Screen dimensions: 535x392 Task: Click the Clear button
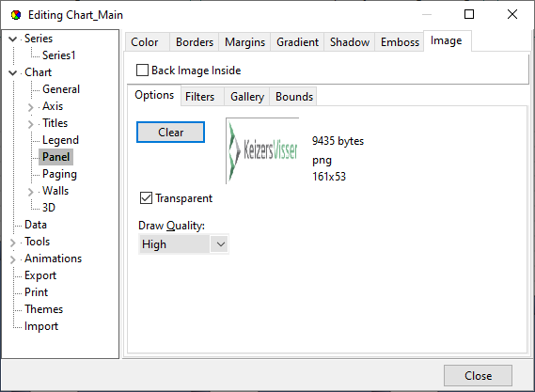170,132
